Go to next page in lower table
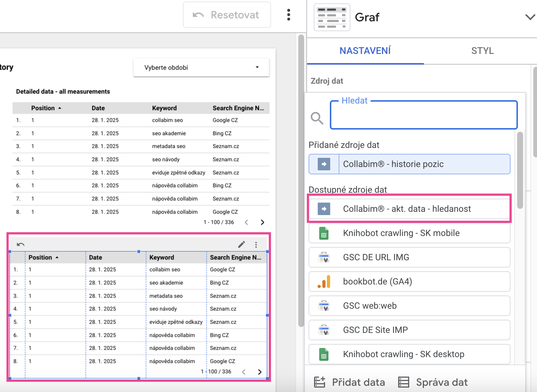 [260, 372]
